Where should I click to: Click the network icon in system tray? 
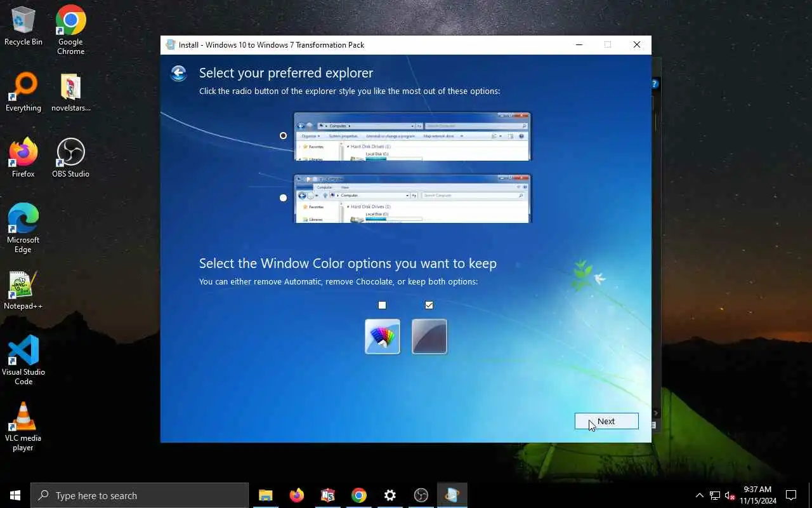click(x=715, y=495)
